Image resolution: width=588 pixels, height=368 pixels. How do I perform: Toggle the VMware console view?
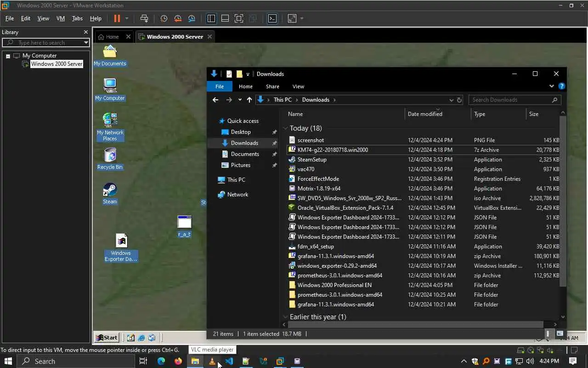pos(272,18)
